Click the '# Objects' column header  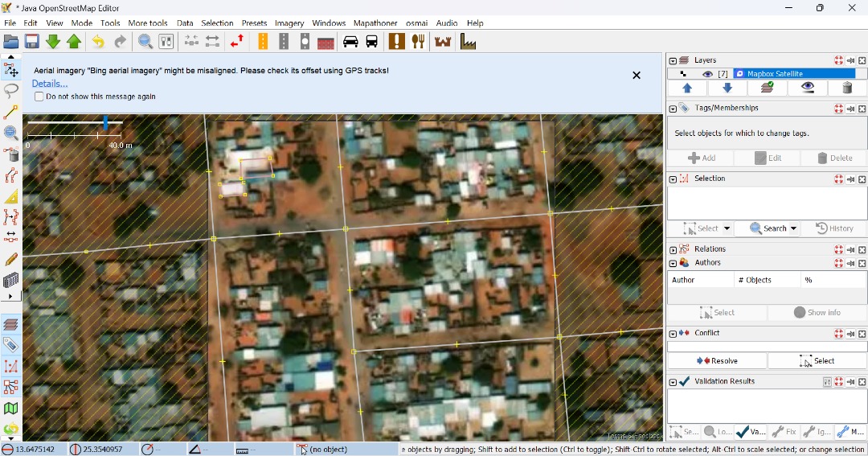pyautogui.click(x=767, y=280)
